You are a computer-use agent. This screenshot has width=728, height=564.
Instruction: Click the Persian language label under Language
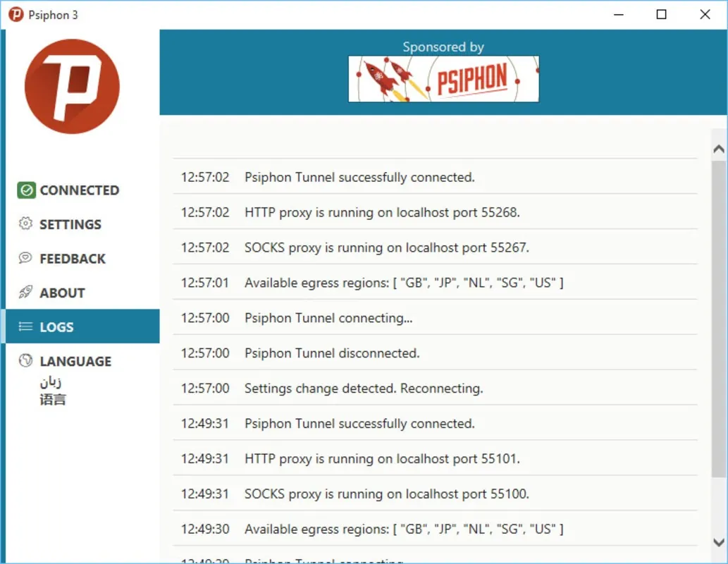click(x=51, y=382)
